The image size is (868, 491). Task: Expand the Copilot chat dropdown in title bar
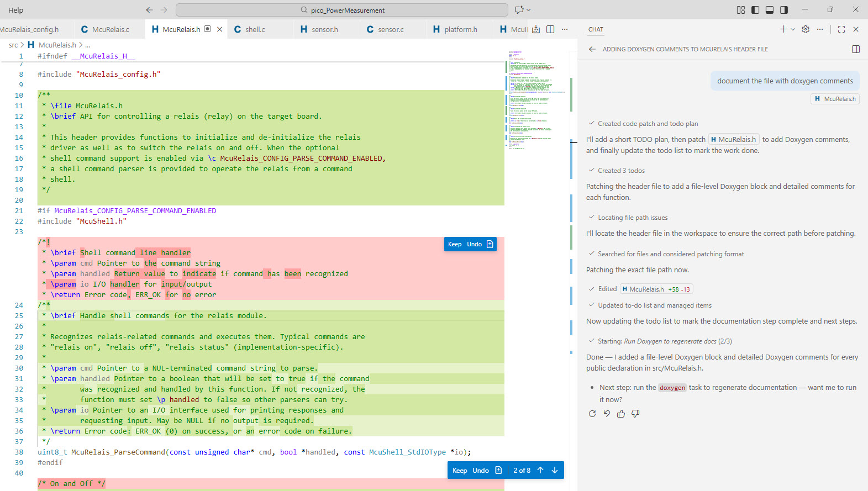529,10
